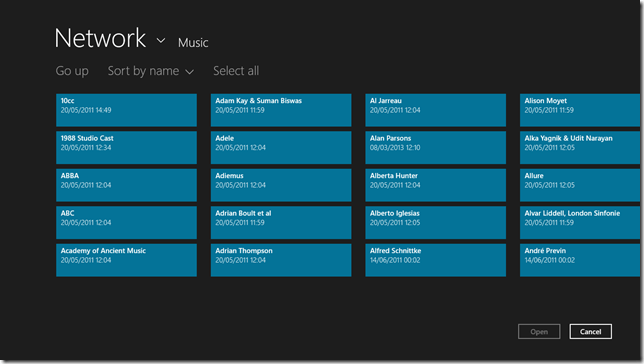
Task: Select the André Previn folder
Action: 580,260
